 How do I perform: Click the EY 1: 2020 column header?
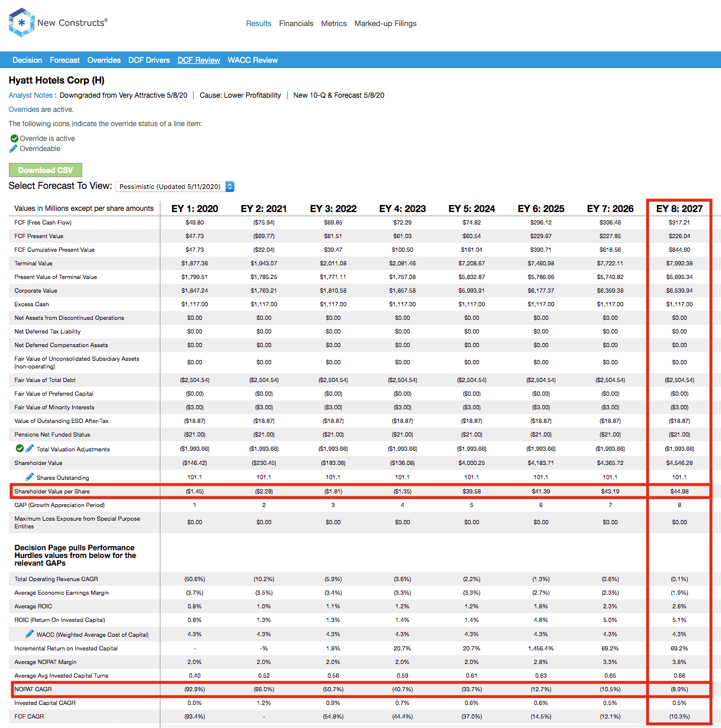pos(195,209)
